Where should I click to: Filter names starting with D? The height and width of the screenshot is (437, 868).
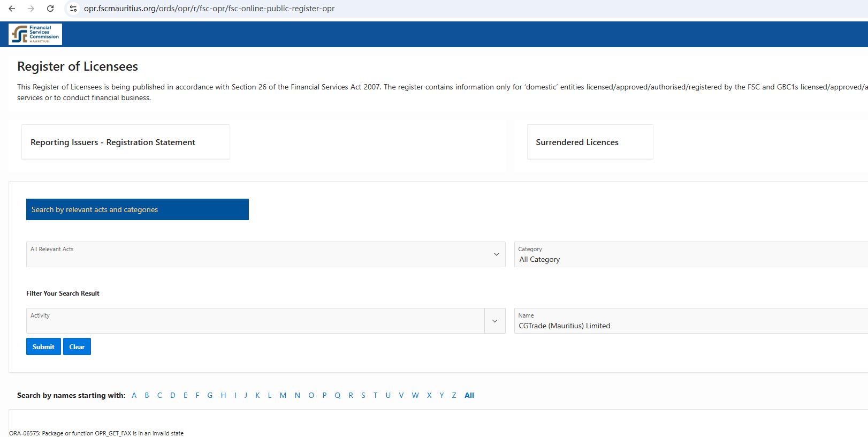click(173, 395)
